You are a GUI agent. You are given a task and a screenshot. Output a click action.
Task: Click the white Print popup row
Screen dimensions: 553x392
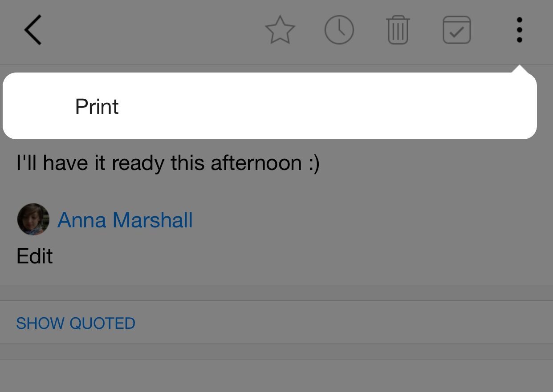click(x=270, y=106)
